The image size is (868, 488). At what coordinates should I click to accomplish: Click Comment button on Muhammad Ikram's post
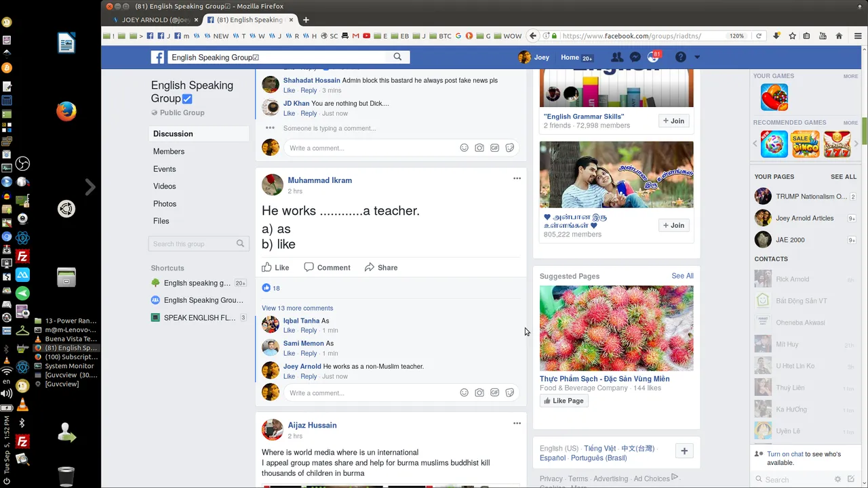coord(327,267)
